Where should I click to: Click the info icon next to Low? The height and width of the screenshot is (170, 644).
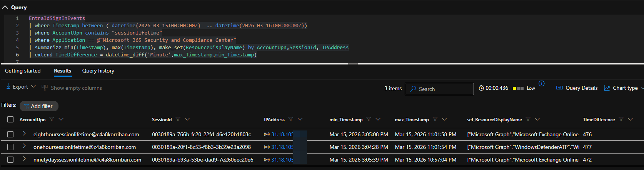(x=542, y=84)
